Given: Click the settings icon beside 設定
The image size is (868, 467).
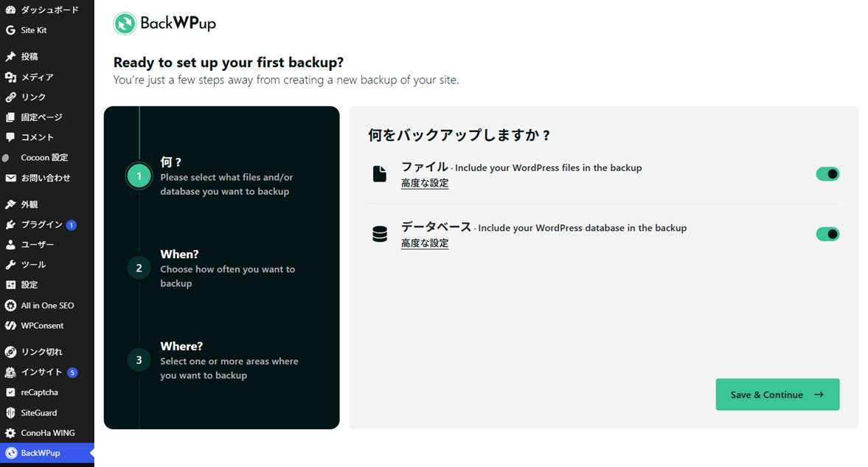Looking at the screenshot, I should [x=10, y=285].
